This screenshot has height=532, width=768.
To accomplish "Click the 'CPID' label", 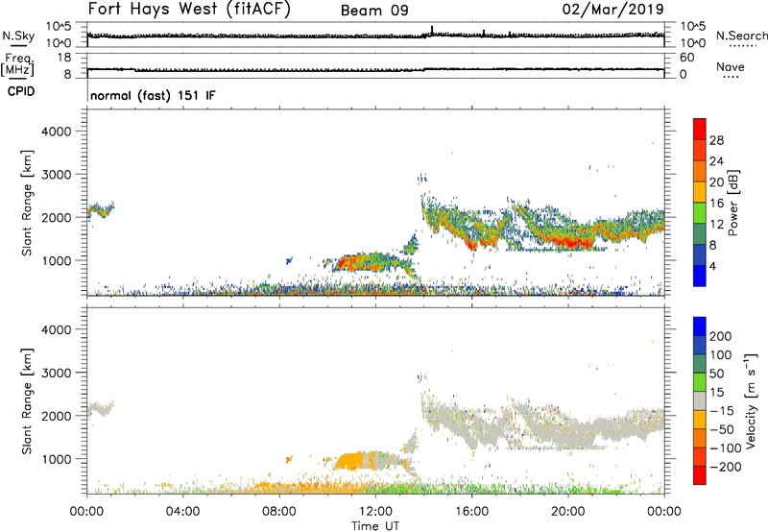I will [x=21, y=91].
